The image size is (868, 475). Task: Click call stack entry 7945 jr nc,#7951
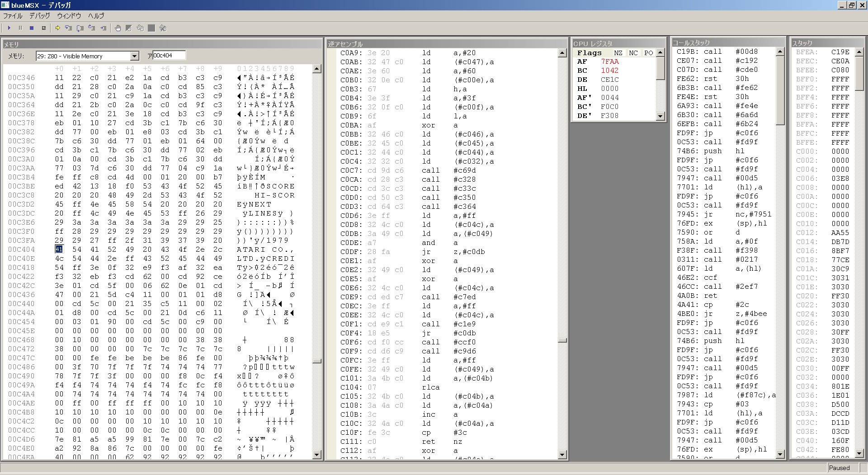click(x=724, y=214)
